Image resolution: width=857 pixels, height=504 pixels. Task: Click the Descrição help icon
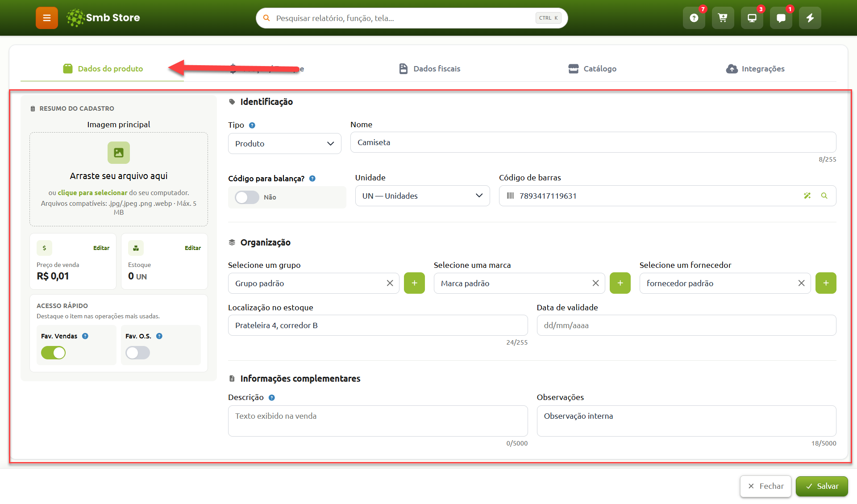tap(272, 398)
